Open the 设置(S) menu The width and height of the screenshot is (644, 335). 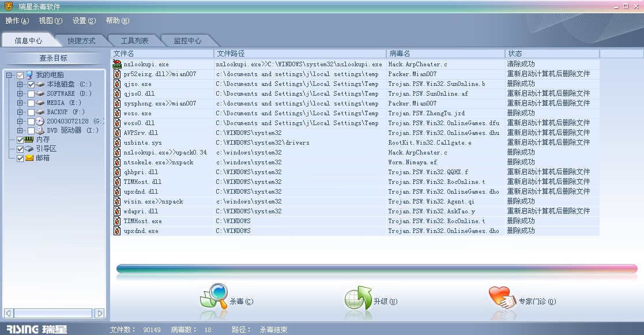[x=84, y=21]
